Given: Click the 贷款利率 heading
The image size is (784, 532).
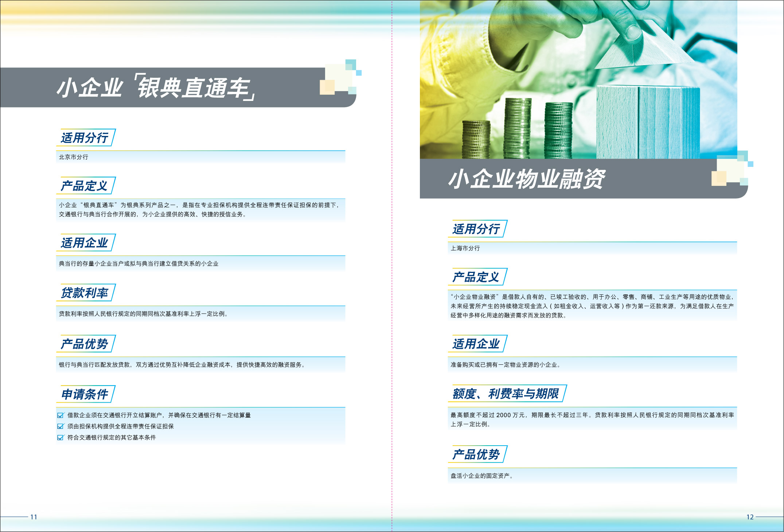Looking at the screenshot, I should click(85, 293).
